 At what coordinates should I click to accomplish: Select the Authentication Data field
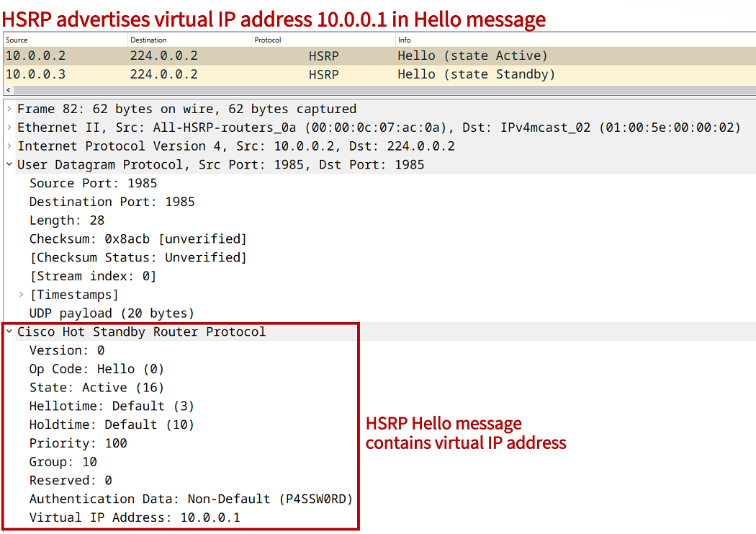click(191, 499)
